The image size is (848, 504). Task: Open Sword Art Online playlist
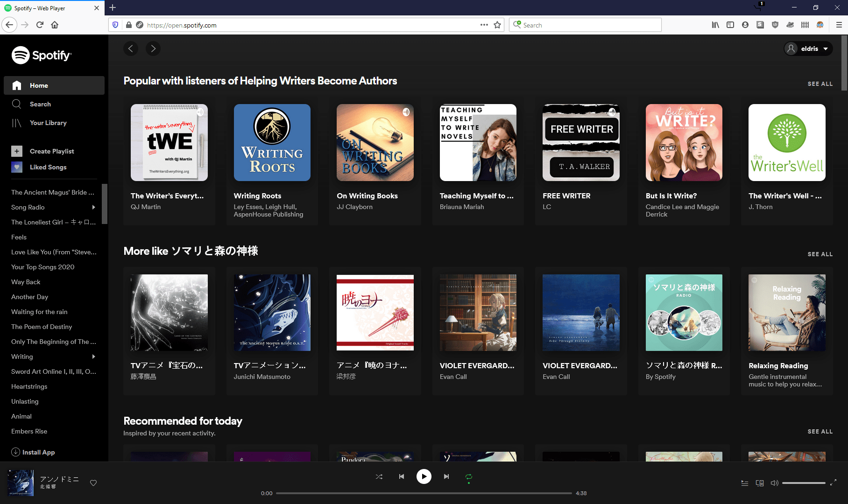click(x=54, y=371)
